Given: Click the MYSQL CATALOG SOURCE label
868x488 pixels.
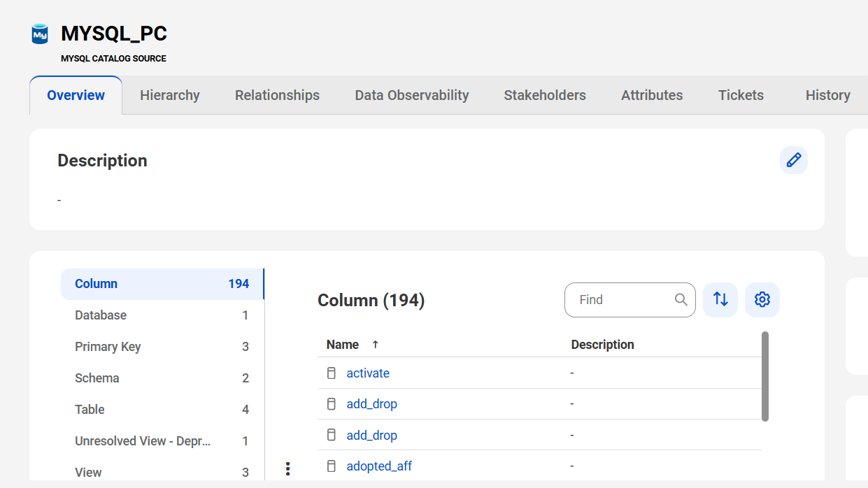Looking at the screenshot, I should click(113, 59).
